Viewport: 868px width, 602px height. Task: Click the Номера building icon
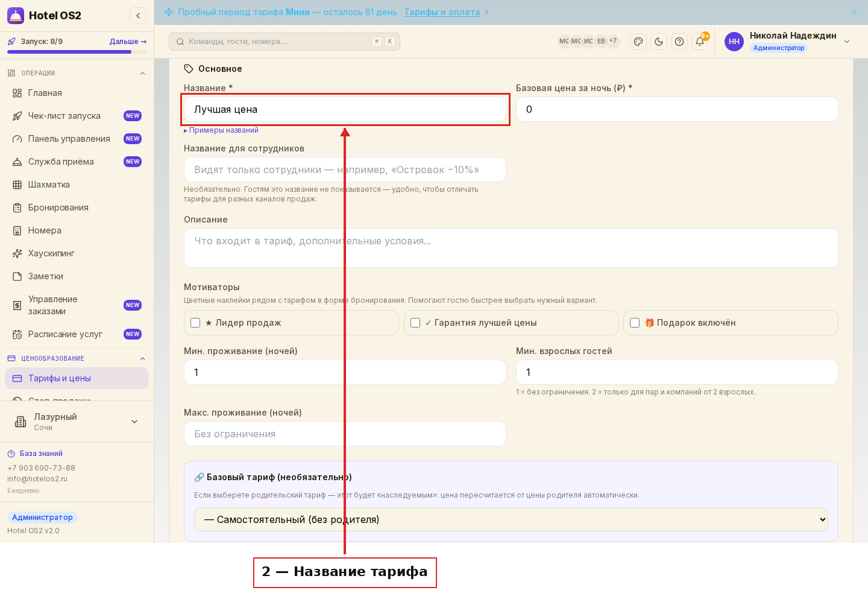(17, 230)
